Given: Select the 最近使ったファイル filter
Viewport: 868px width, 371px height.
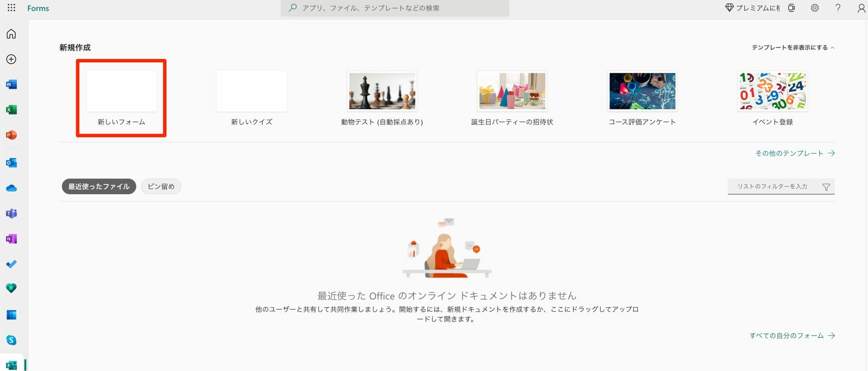Looking at the screenshot, I should [99, 186].
